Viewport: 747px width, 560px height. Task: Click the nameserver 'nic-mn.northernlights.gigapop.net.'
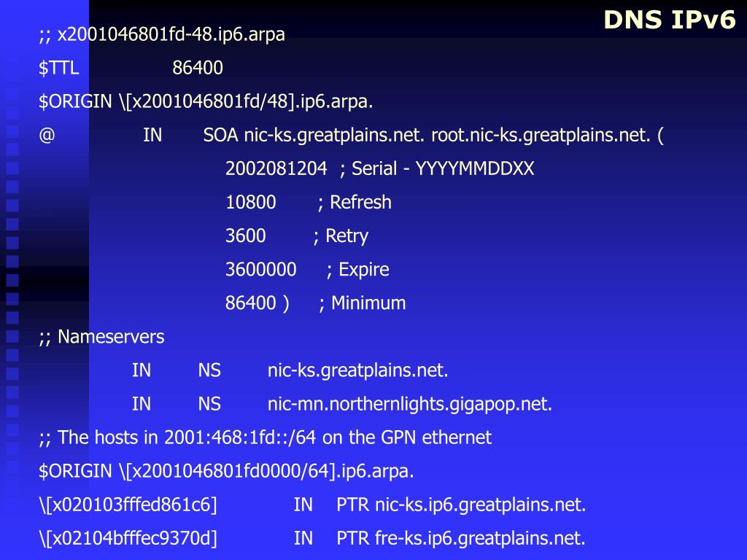pyautogui.click(x=410, y=404)
